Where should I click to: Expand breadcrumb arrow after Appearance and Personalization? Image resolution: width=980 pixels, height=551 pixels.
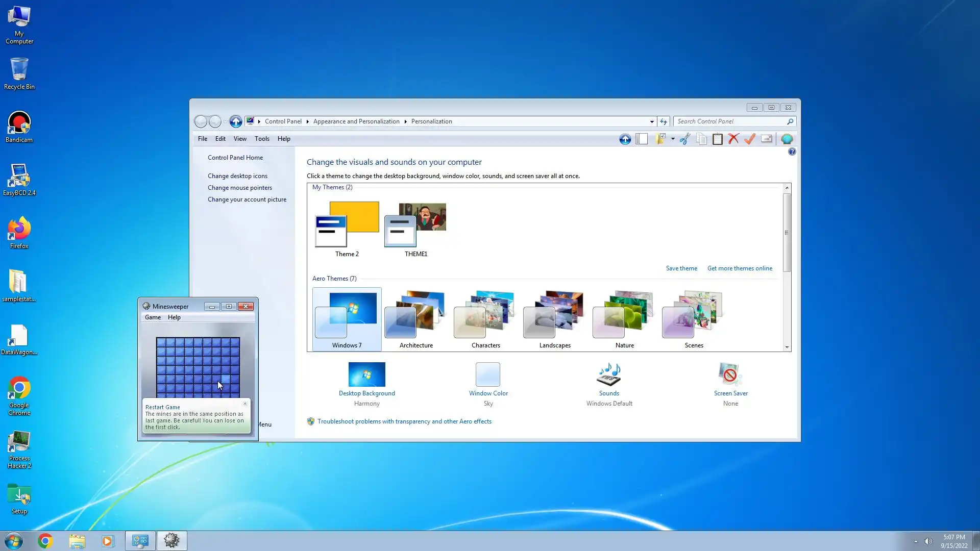pos(405,121)
